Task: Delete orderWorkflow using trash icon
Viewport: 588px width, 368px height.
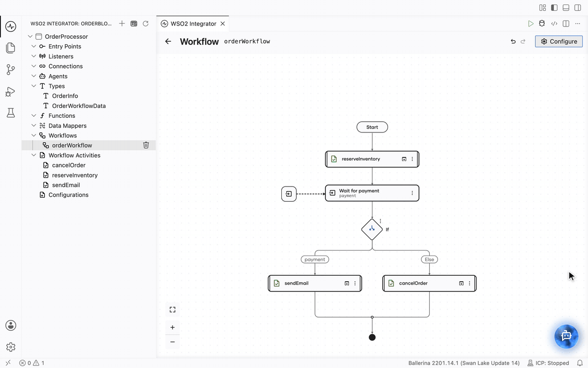Action: [146, 145]
